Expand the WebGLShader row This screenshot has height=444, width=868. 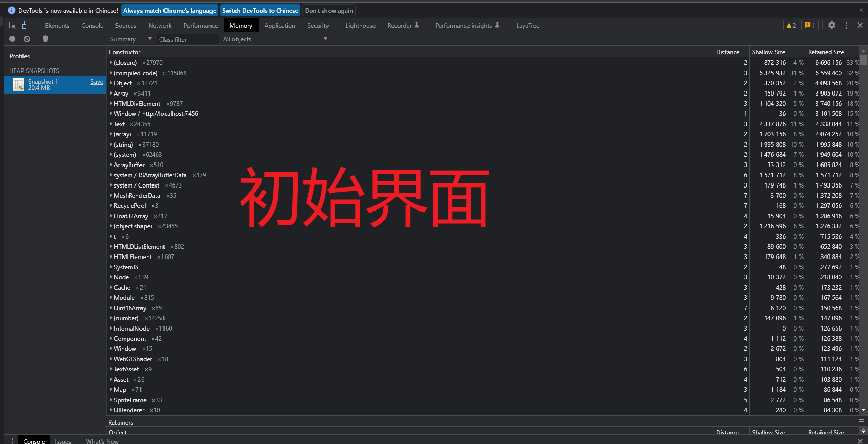pos(111,359)
